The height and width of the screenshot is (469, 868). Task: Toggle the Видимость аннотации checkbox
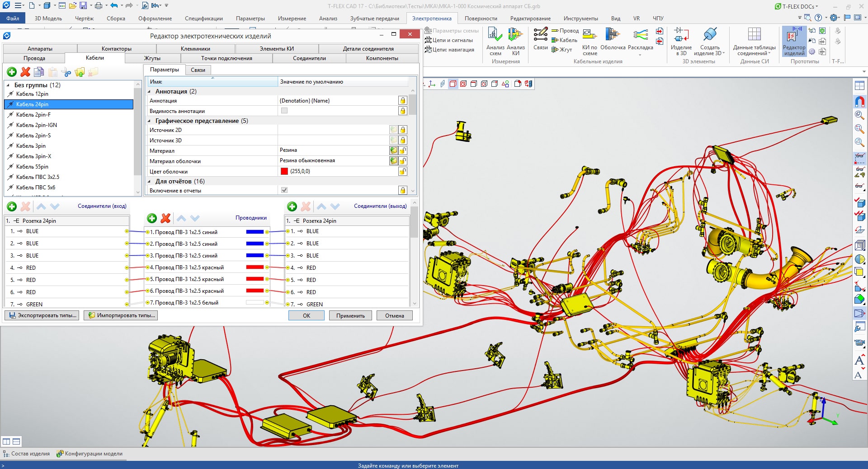pos(284,111)
